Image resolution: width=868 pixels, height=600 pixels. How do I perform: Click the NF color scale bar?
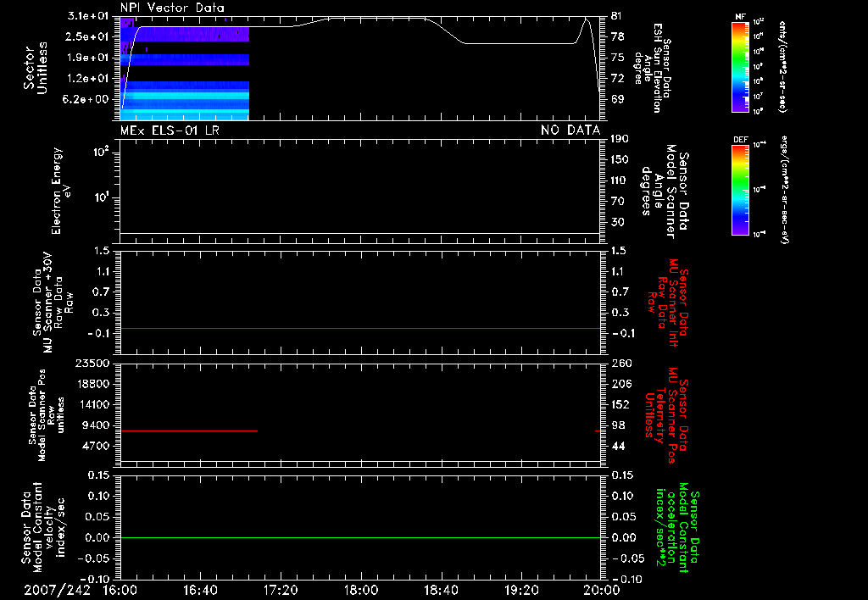(741, 67)
